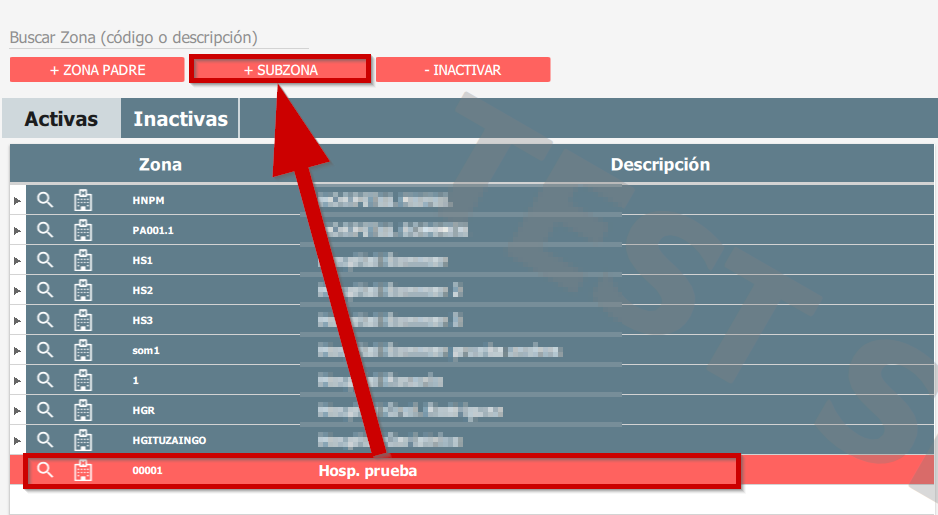The height and width of the screenshot is (515, 938).
Task: Click the + SUBZONA button
Action: click(280, 70)
